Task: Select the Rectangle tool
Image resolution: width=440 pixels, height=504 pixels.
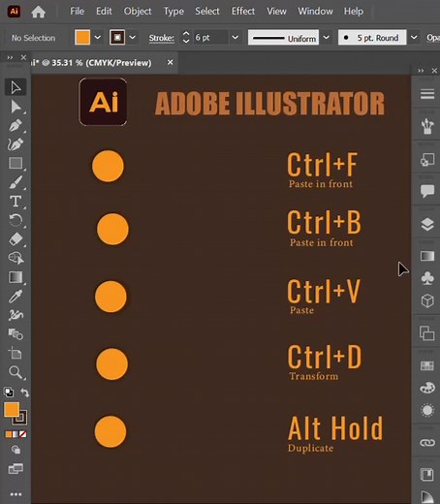Action: coord(16,163)
